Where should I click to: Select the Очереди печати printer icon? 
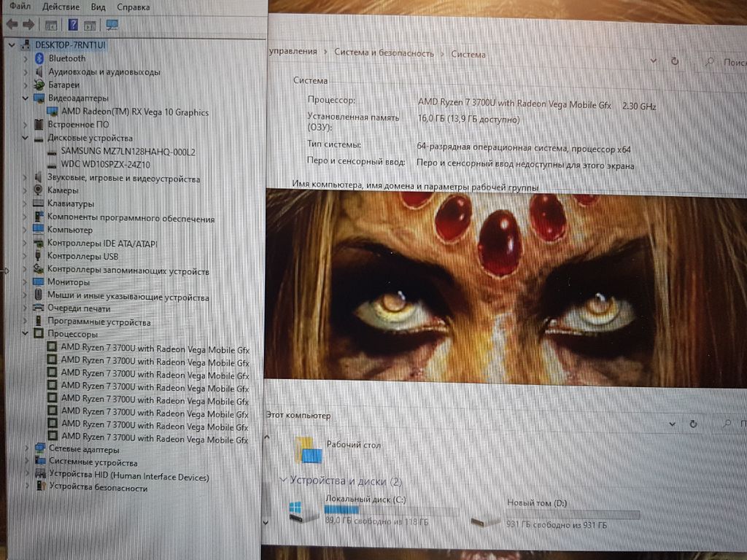click(38, 308)
